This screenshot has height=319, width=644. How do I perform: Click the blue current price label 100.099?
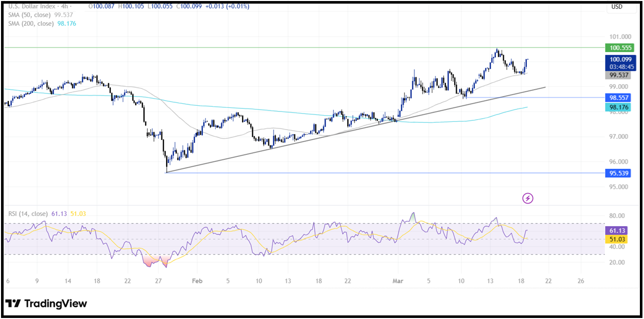coord(621,60)
